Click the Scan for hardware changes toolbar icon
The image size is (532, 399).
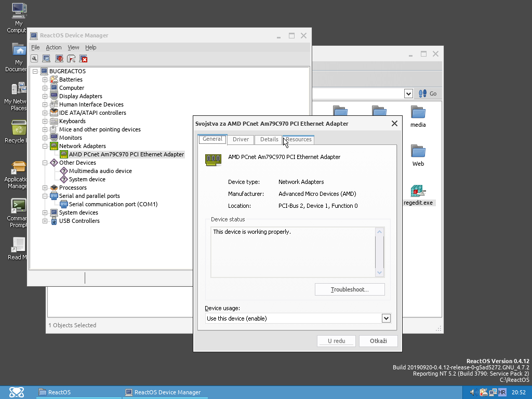tap(46, 59)
